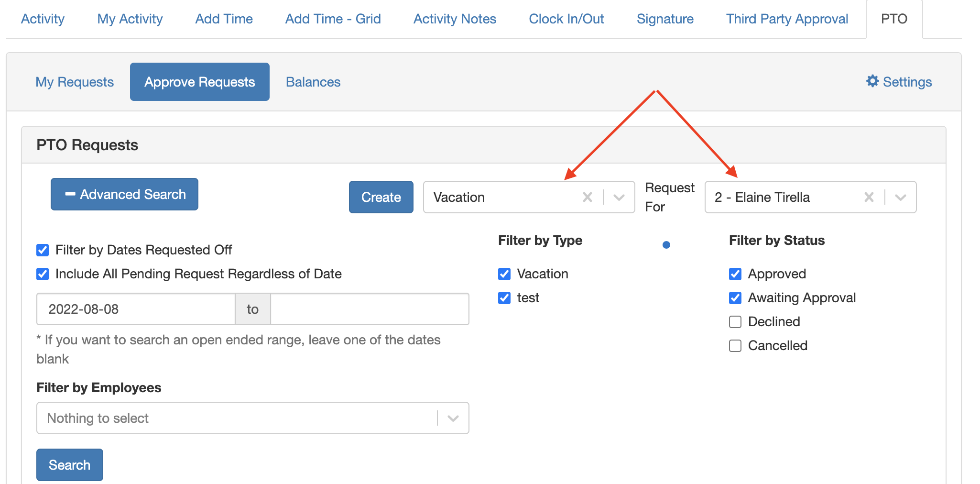
Task: Uncheck the Awaiting Approval status filter
Action: point(735,298)
